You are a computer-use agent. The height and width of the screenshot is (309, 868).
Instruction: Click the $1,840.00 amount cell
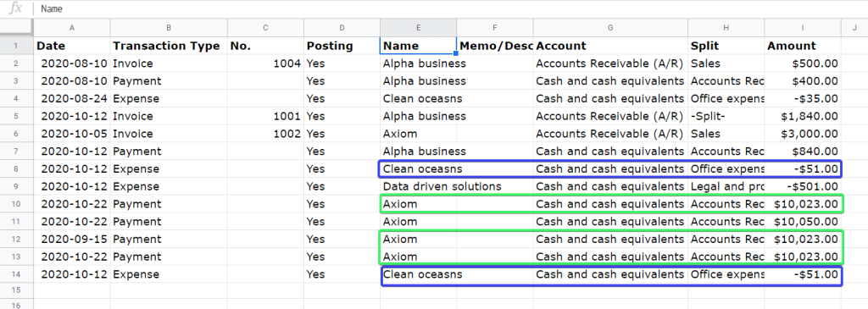pyautogui.click(x=803, y=116)
